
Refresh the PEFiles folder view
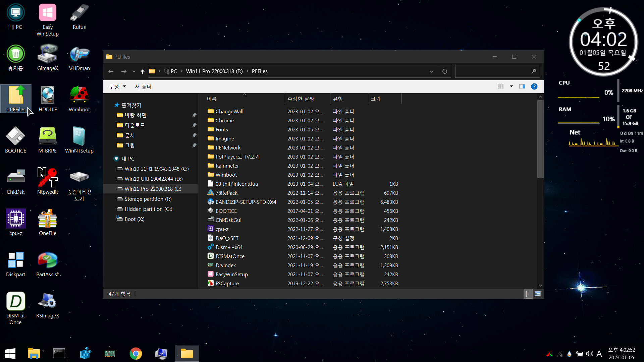[445, 71]
